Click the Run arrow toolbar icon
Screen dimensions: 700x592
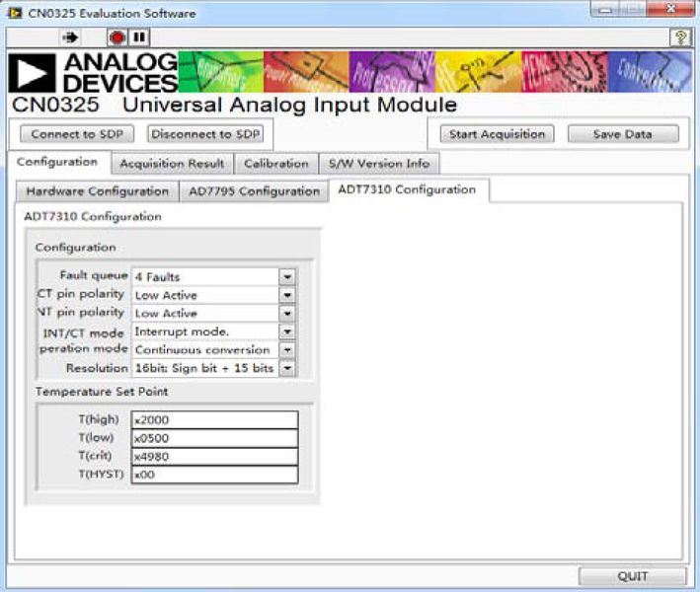click(70, 37)
